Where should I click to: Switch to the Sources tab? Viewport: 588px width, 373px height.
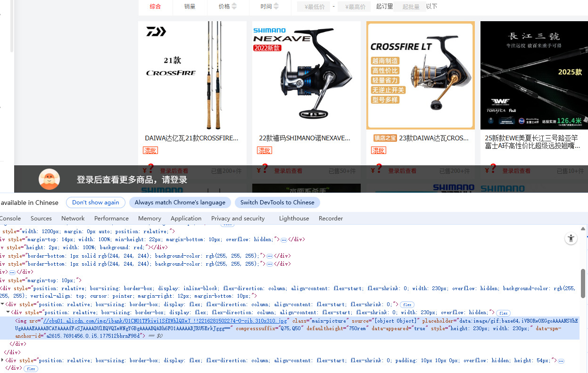point(41,218)
